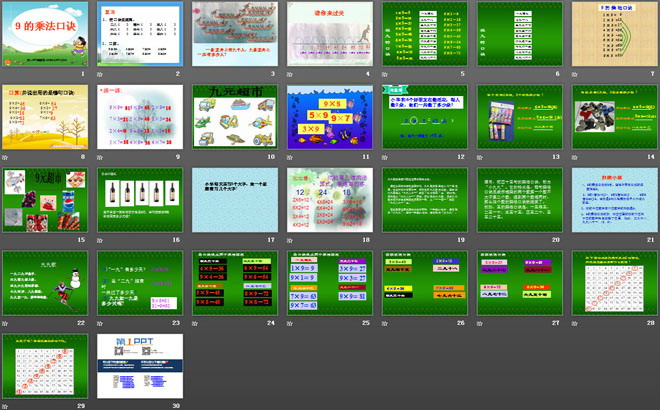Select slide 27 thumbnail
Viewport: 660px width, 410px height.
coord(520,283)
